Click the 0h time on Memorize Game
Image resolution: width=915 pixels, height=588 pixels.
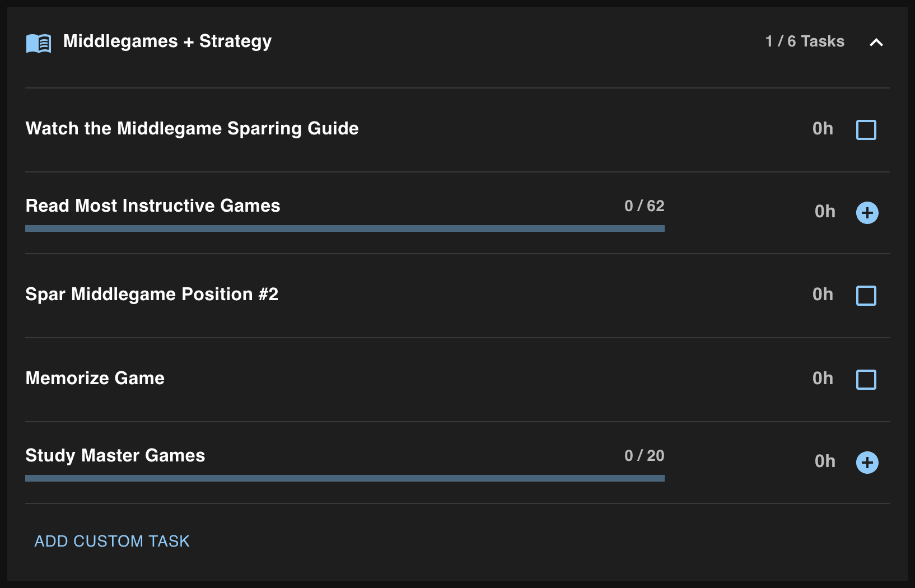point(823,379)
